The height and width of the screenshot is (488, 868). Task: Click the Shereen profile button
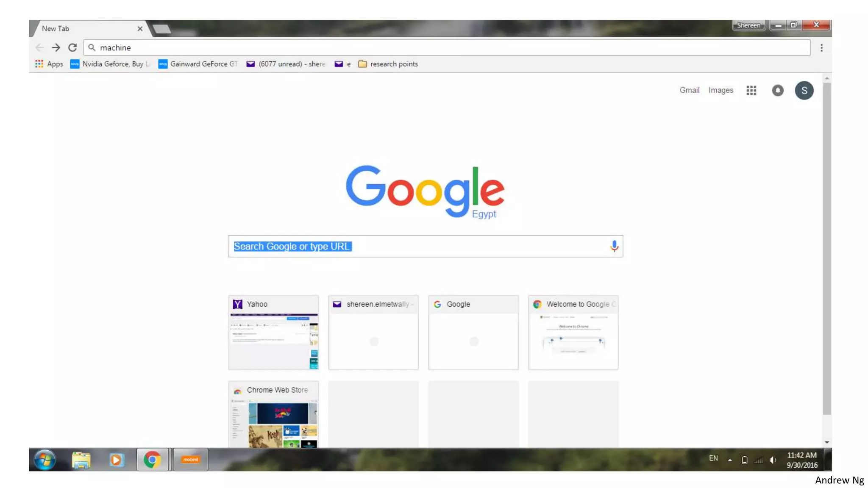pos(748,25)
